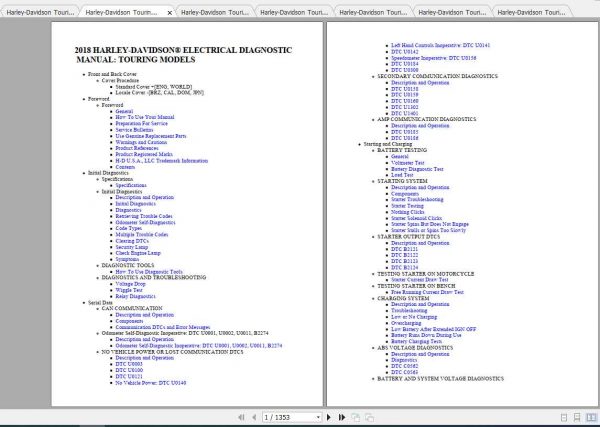
Task: Open 'Service Bulletins' link
Action: pyautogui.click(x=134, y=130)
